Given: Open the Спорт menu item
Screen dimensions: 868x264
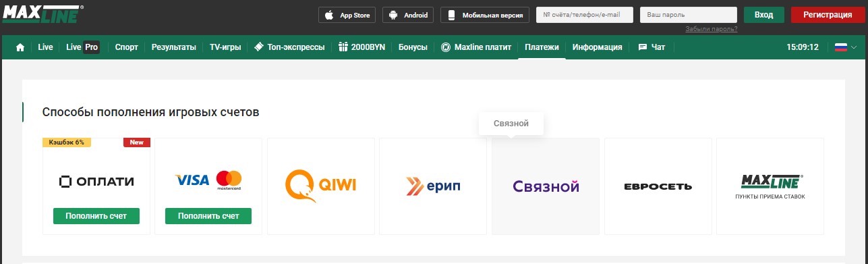Looking at the screenshot, I should click(126, 47).
